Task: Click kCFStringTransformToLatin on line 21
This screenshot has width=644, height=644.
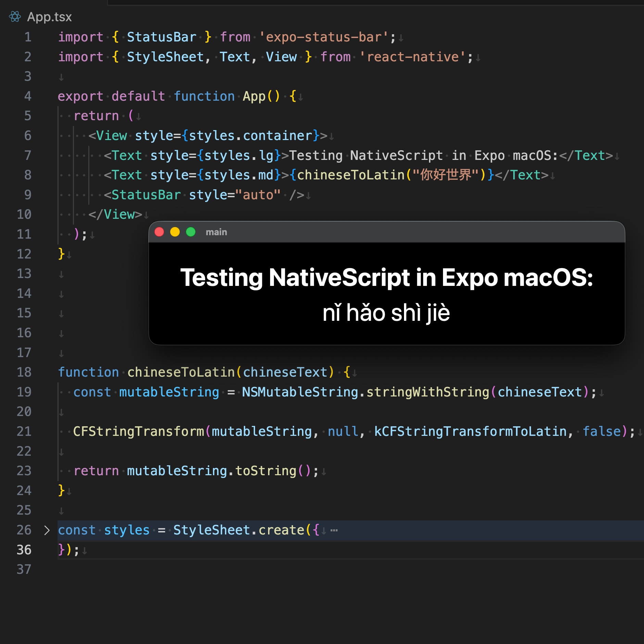Action: (470, 431)
